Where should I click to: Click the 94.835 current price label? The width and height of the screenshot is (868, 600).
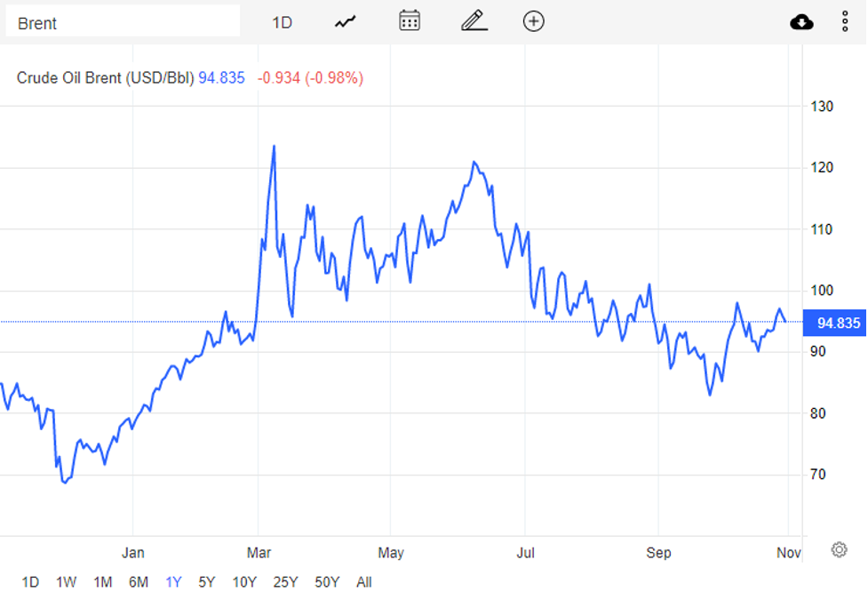(x=835, y=323)
